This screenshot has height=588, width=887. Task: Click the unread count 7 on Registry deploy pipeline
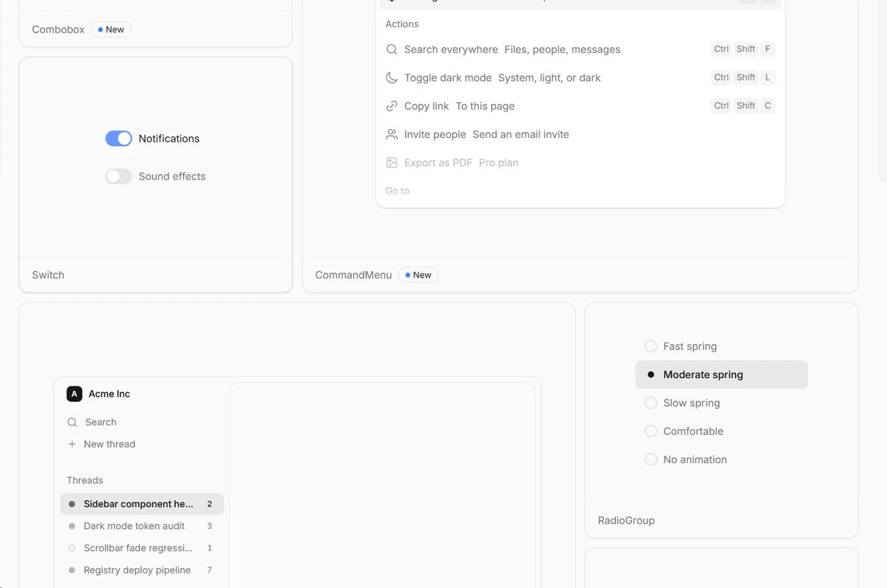tap(209, 570)
